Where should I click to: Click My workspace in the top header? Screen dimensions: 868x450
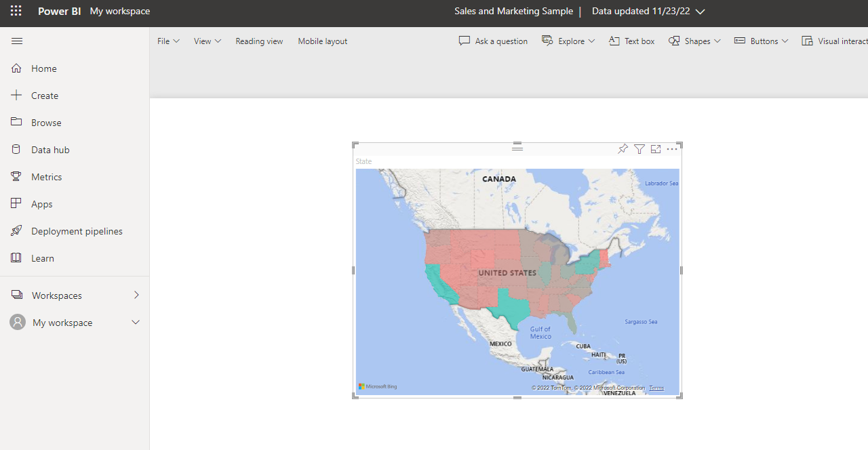tap(120, 11)
